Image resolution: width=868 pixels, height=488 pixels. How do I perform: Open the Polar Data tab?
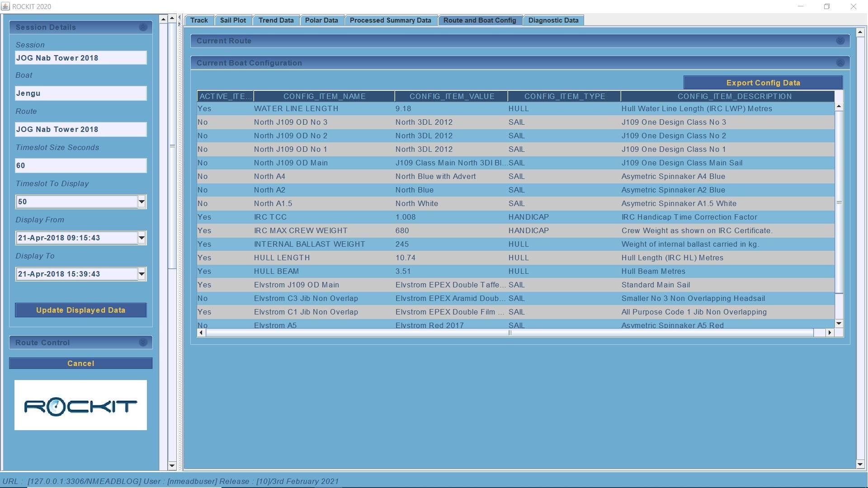point(321,20)
